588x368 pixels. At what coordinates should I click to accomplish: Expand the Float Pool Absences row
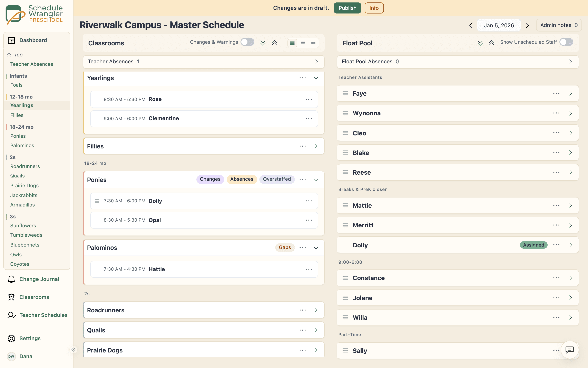click(x=458, y=62)
